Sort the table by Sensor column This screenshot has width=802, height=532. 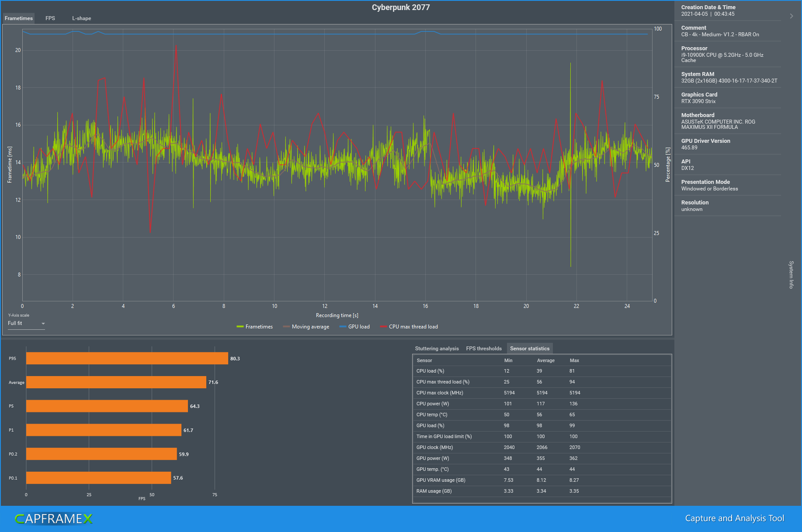tap(424, 360)
